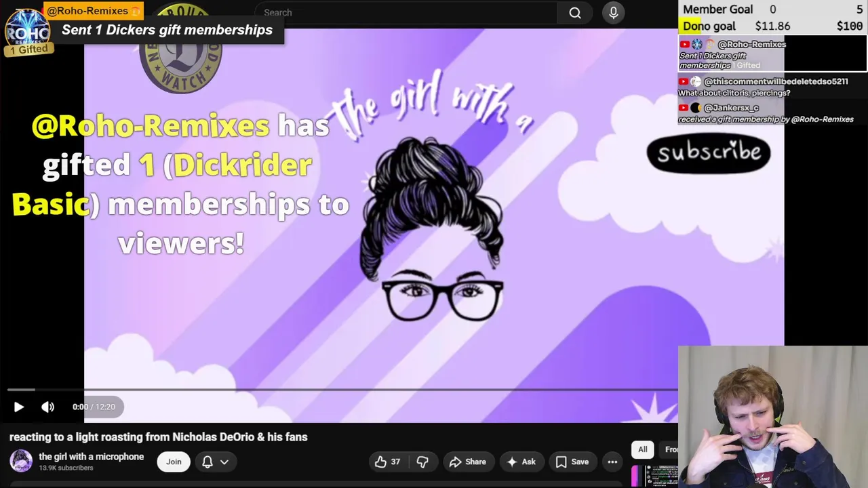Screen dimensions: 868x488
Task: Click the Dono goal $11.86 amount
Action: 772,26
